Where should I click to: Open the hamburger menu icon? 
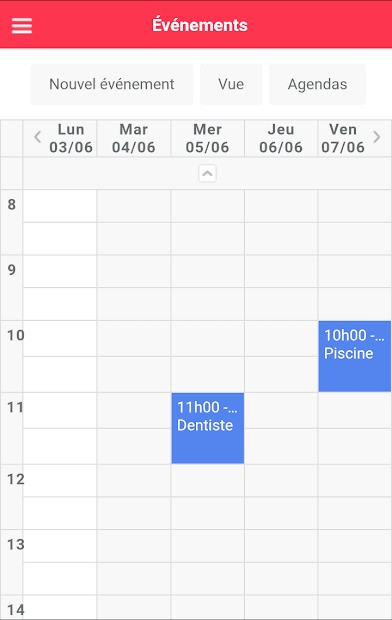pos(22,26)
